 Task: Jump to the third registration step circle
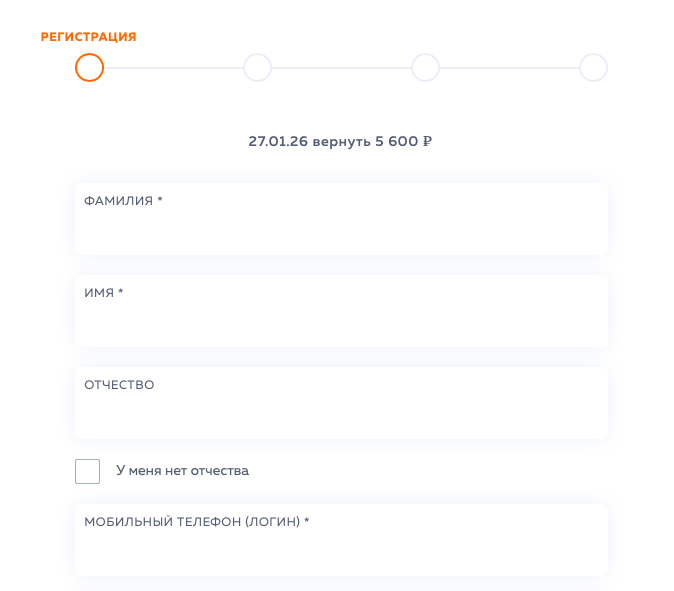coord(425,67)
